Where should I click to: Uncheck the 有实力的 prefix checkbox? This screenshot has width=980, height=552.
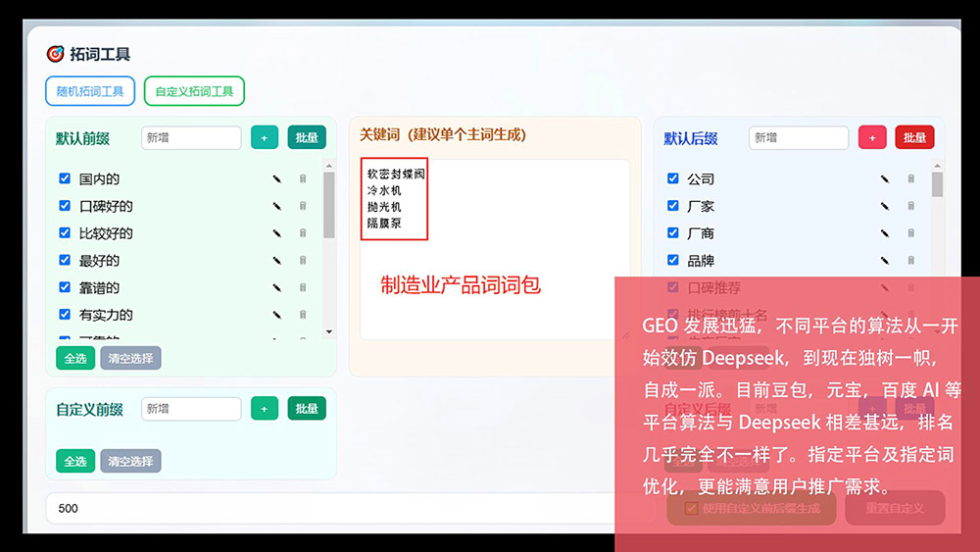(65, 314)
